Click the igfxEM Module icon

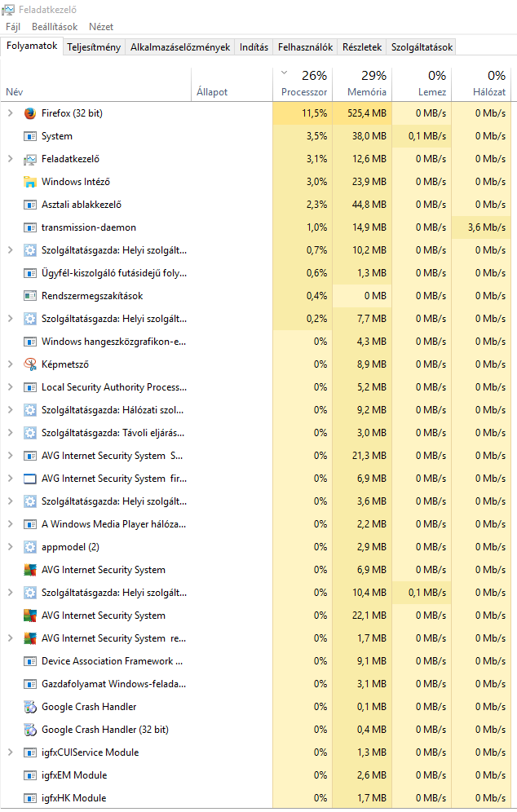click(x=30, y=775)
